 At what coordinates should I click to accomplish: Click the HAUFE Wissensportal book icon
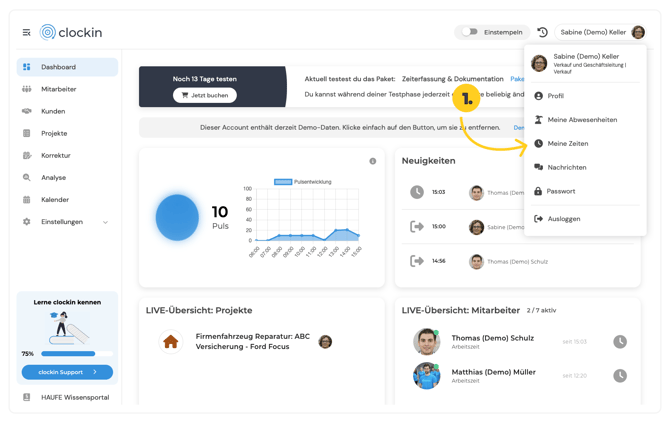26,397
